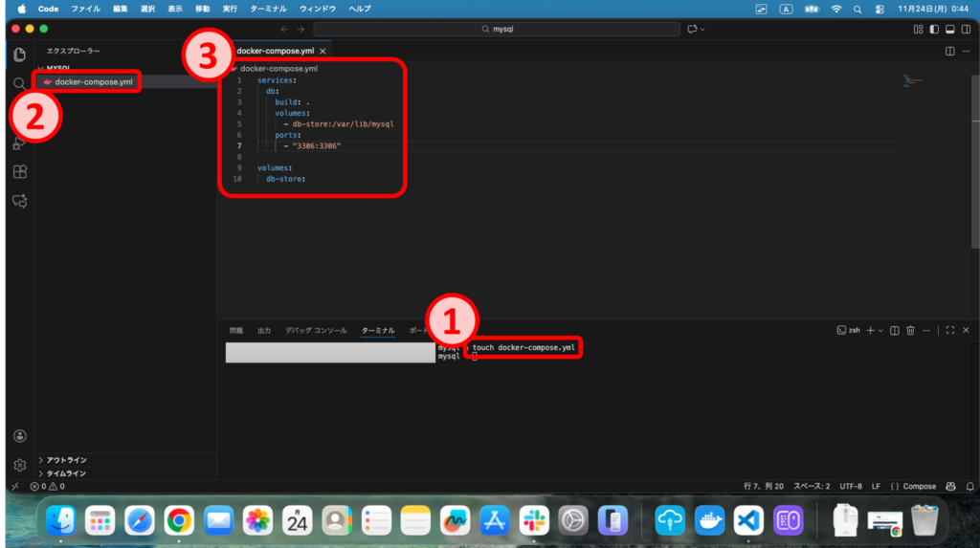Viewport: 980px width, 548px height.
Task: Maximize the terminal panel size
Action: (949, 330)
